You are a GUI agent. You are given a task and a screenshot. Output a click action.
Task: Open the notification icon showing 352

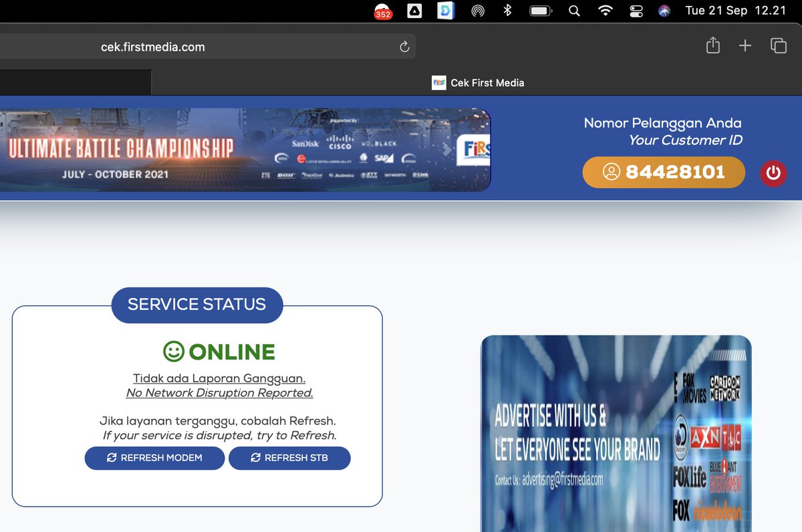tap(383, 11)
